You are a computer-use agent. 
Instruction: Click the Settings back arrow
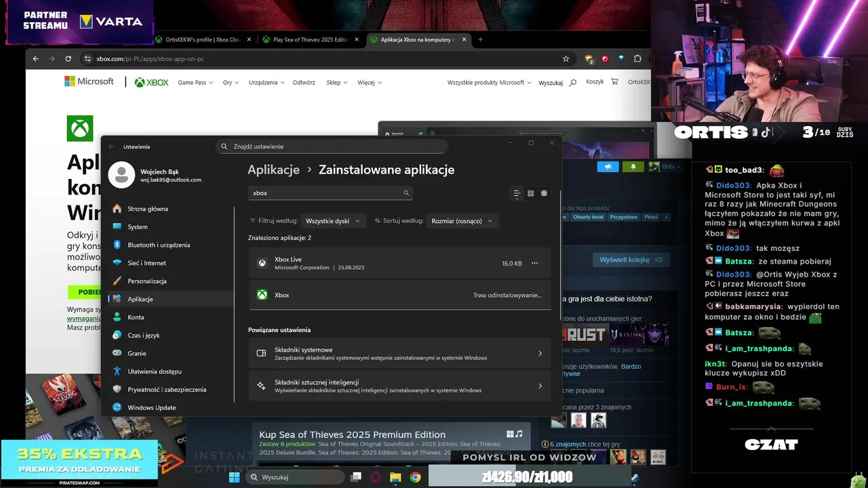point(112,146)
